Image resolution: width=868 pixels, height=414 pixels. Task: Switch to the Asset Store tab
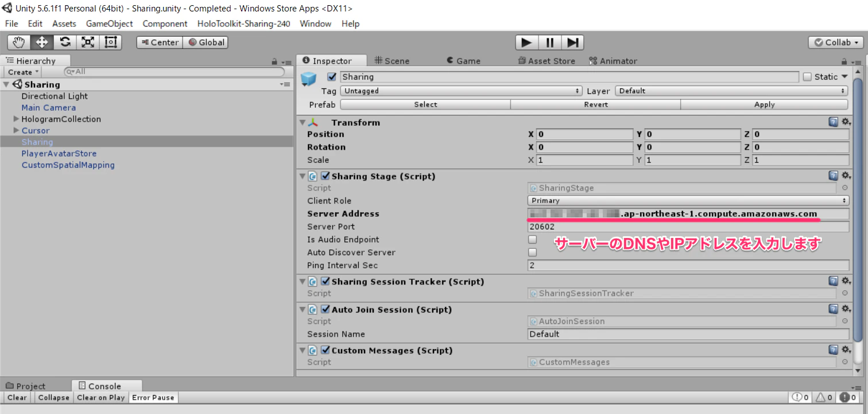pos(546,61)
